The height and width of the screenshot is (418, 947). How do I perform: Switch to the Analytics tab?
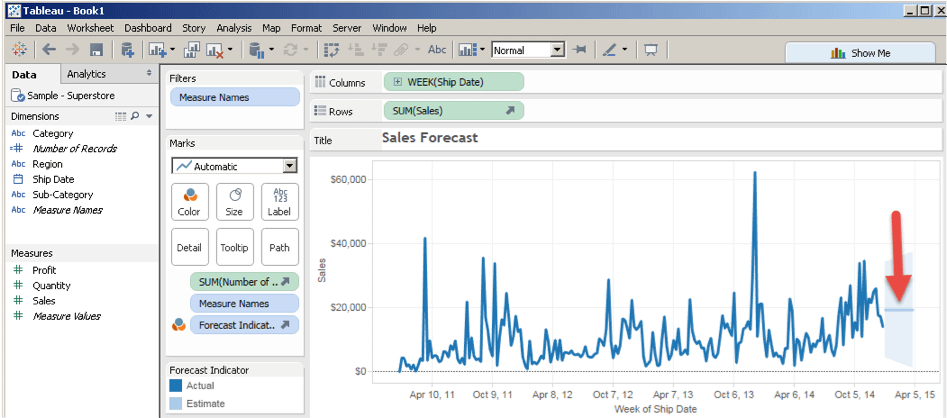coord(87,74)
